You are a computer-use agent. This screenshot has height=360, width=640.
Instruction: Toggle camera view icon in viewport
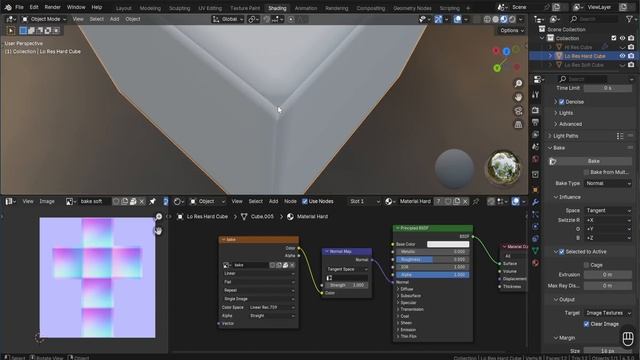[518, 111]
